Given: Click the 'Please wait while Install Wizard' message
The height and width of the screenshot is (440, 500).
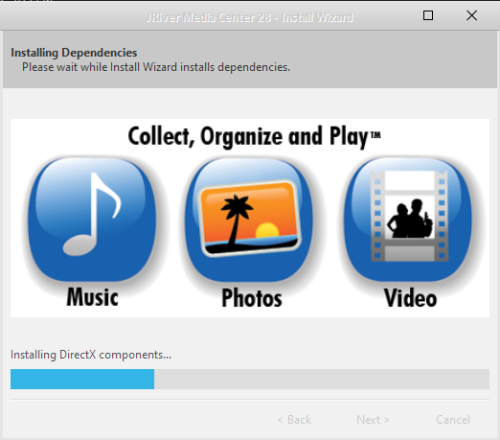Looking at the screenshot, I should click(156, 67).
